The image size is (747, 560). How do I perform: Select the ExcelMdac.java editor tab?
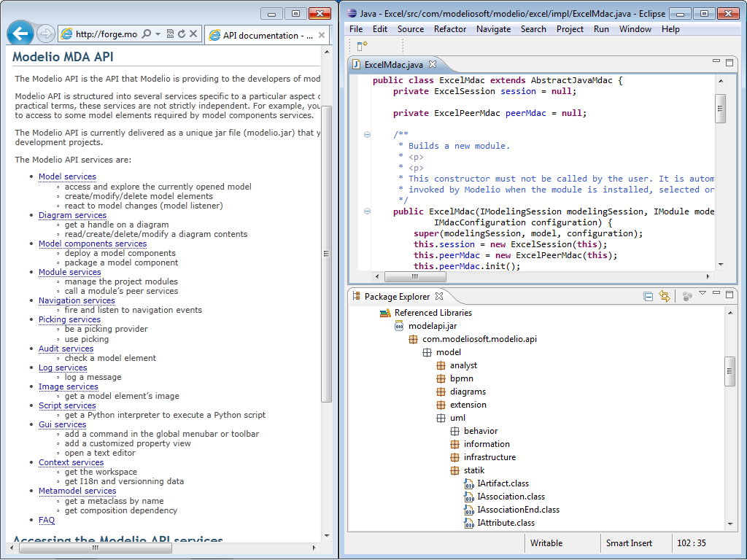(x=393, y=64)
